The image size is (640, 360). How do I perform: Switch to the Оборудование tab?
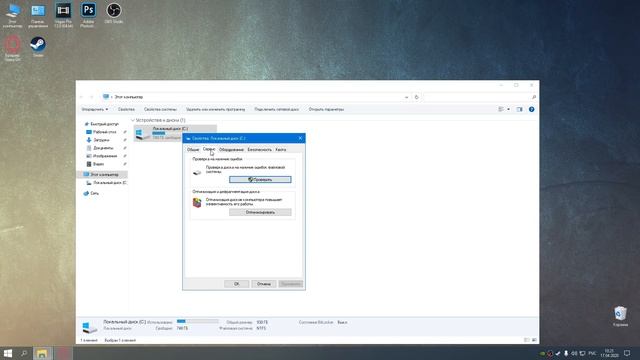pyautogui.click(x=231, y=150)
